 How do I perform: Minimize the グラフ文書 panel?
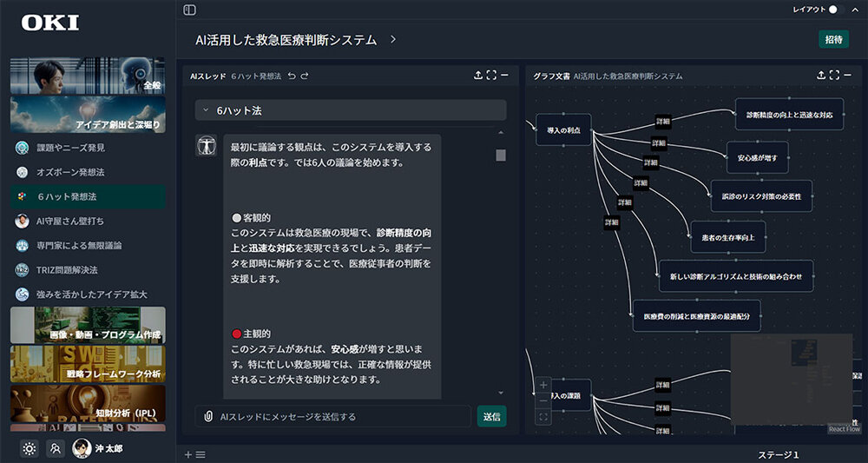848,76
